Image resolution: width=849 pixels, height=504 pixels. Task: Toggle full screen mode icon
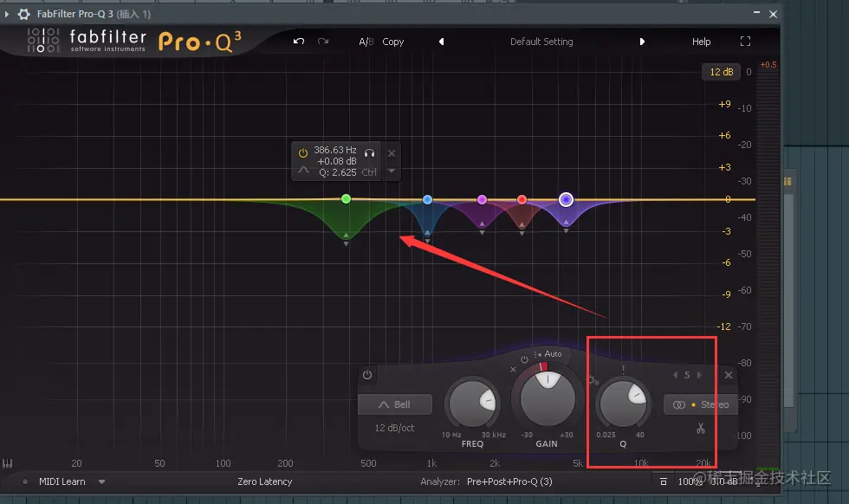pos(746,42)
